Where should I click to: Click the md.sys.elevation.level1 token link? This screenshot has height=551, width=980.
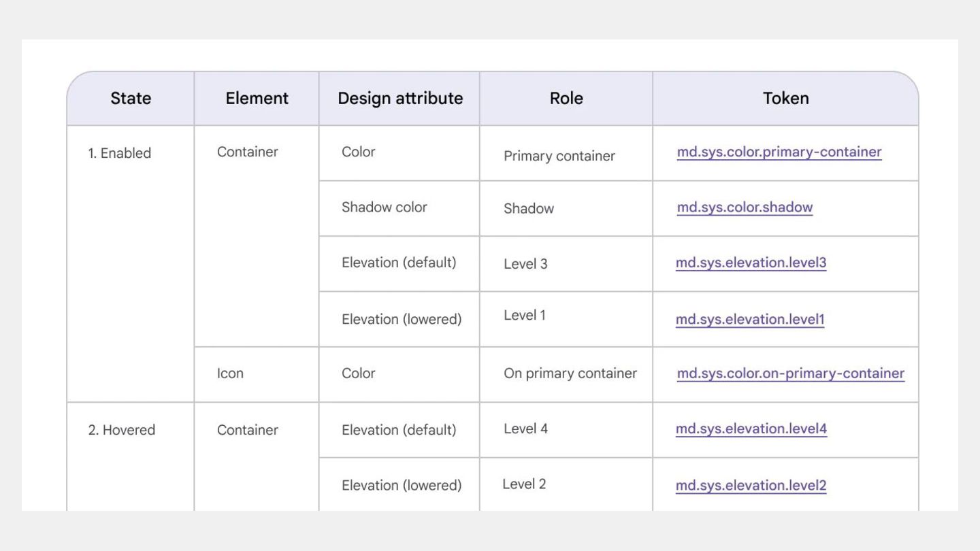749,319
